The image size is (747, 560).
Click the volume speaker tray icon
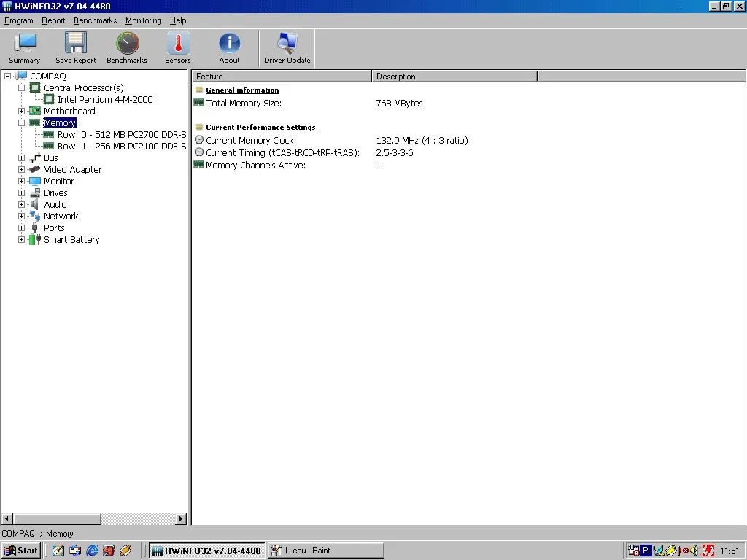tap(695, 551)
